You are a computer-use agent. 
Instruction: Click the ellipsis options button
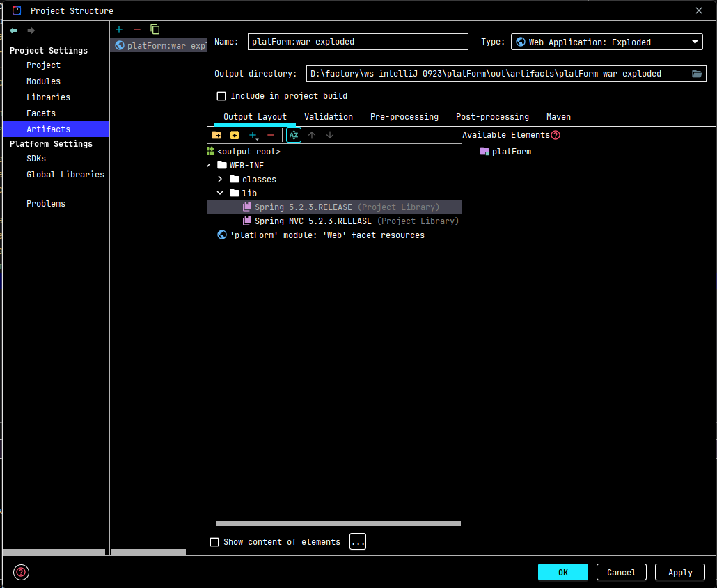[x=358, y=542]
